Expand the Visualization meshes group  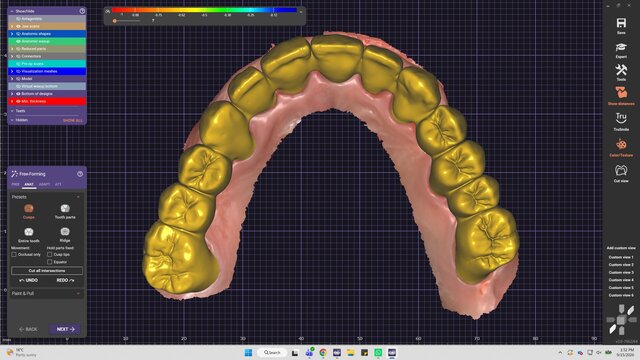pos(12,71)
